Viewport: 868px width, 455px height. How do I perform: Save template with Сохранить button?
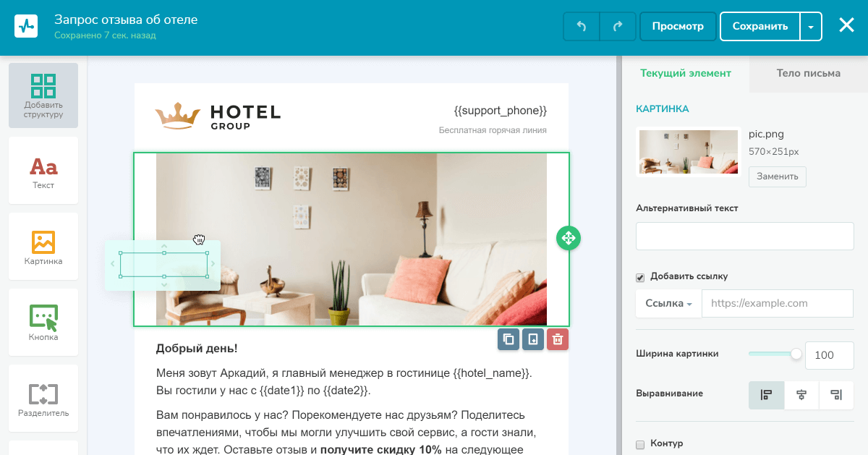760,26
